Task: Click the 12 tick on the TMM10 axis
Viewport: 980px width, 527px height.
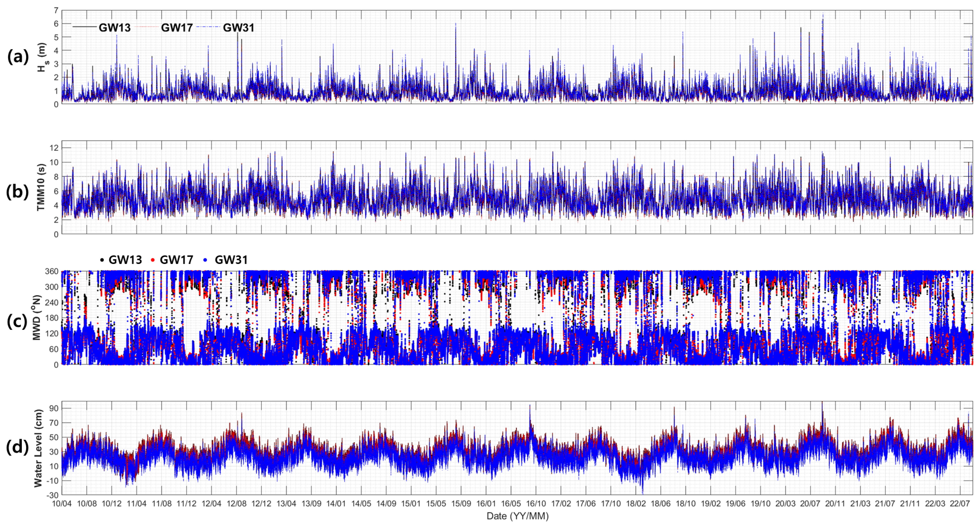Action: pos(54,148)
